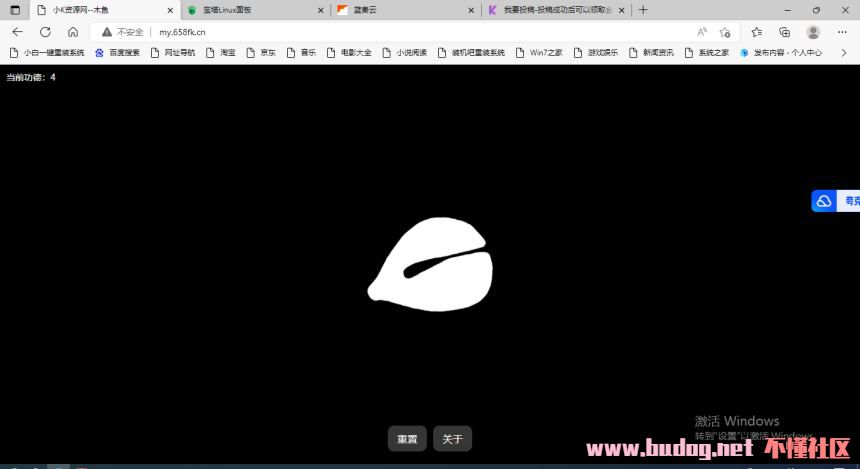Viewport: 860px width, 469px height.
Task: Open the favorites list icon
Action: point(758,32)
